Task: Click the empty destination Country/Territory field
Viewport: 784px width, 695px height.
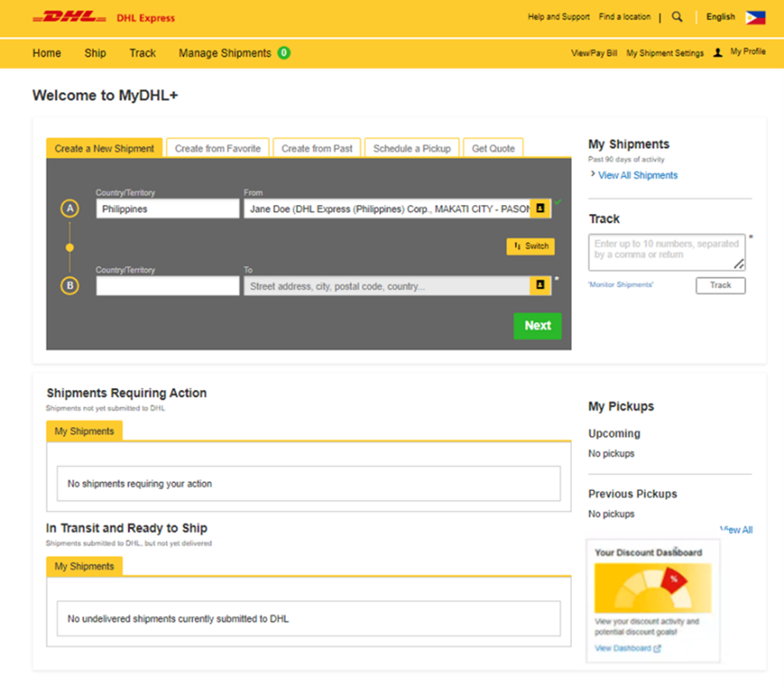Action: (168, 286)
